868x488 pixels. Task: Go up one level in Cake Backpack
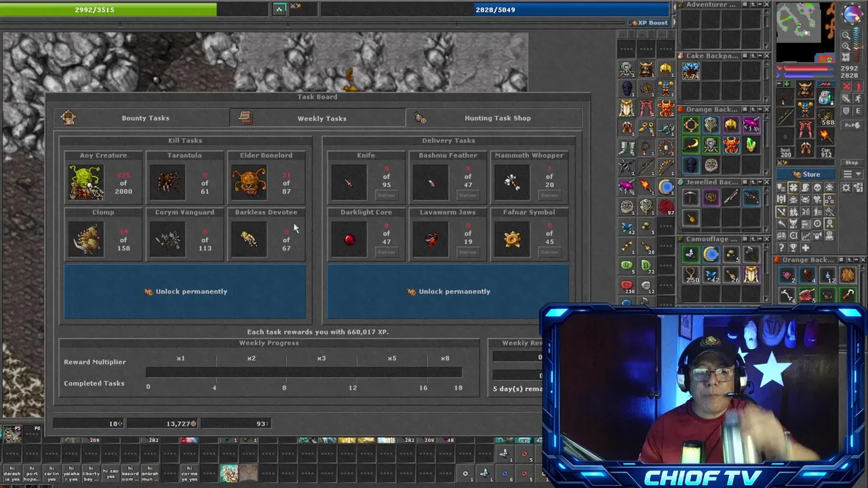753,56
